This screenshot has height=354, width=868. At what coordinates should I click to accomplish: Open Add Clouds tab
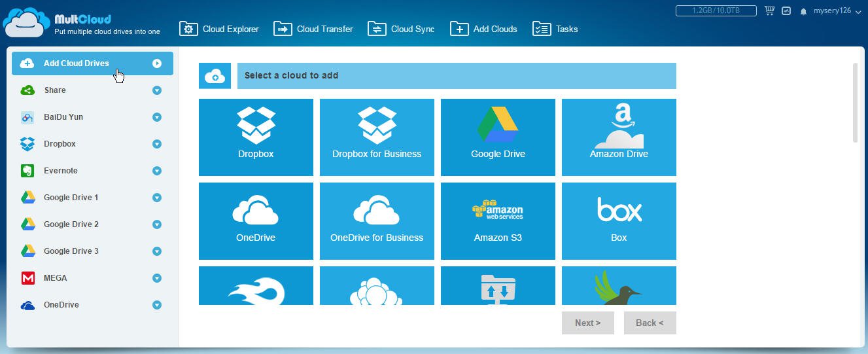[483, 29]
